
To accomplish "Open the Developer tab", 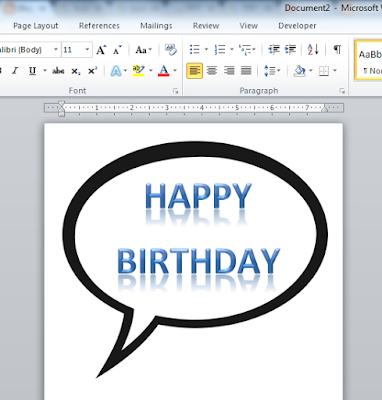I will tap(297, 26).
